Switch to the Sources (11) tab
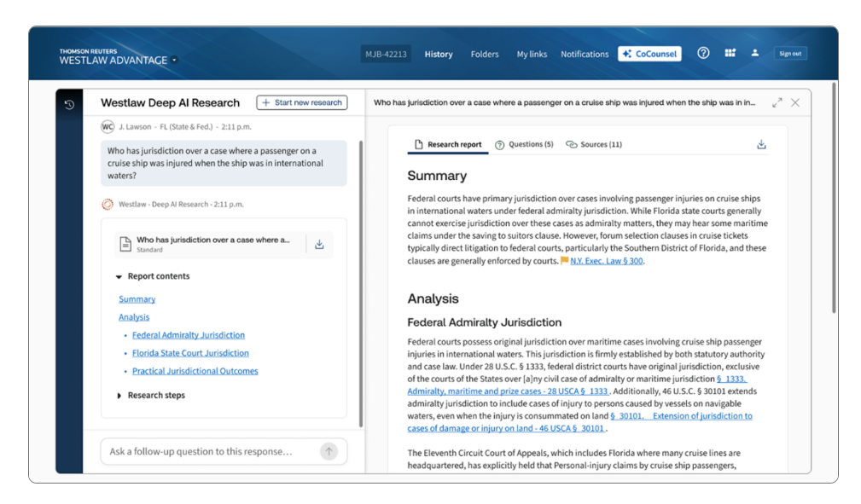The width and height of the screenshot is (861, 504). 594,145
